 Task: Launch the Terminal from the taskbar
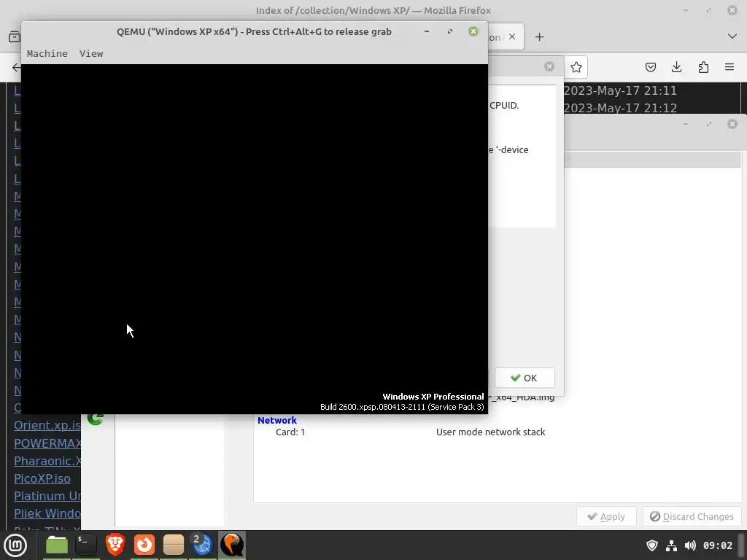click(86, 545)
